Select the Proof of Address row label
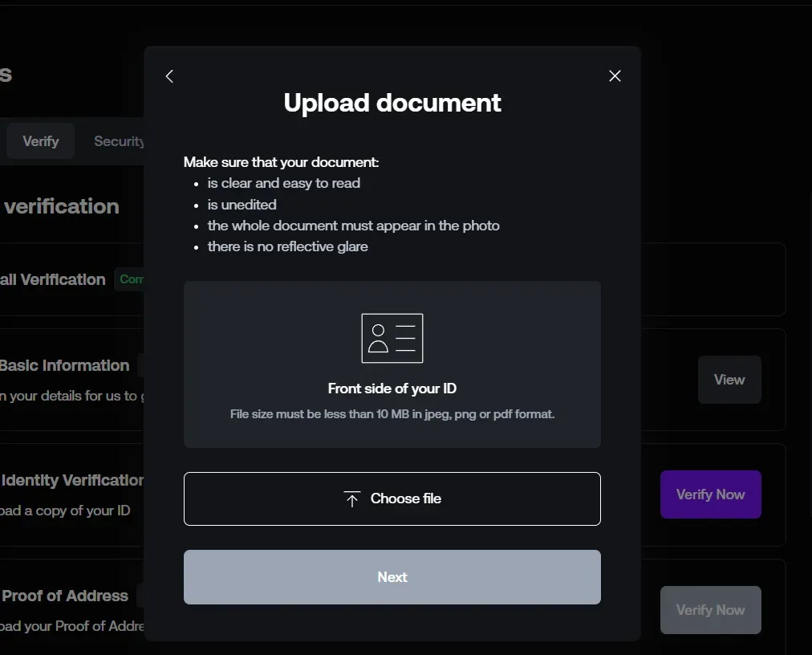 tap(64, 596)
